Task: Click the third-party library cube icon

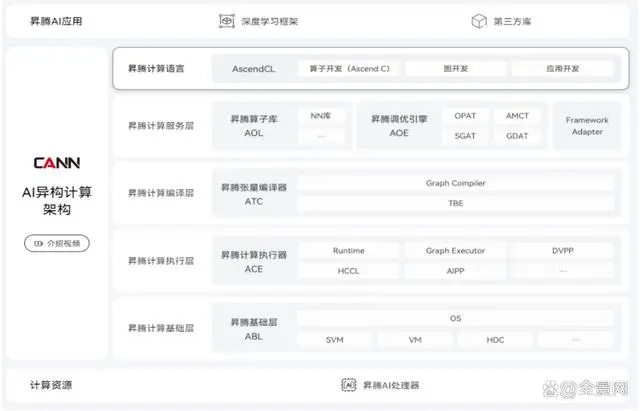Action: (x=478, y=20)
